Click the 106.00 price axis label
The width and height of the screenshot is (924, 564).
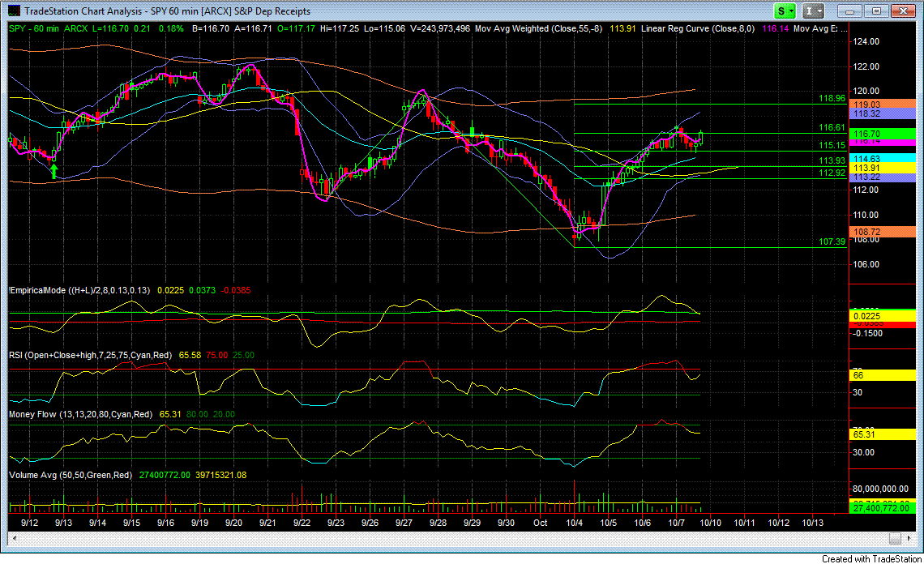tap(866, 264)
